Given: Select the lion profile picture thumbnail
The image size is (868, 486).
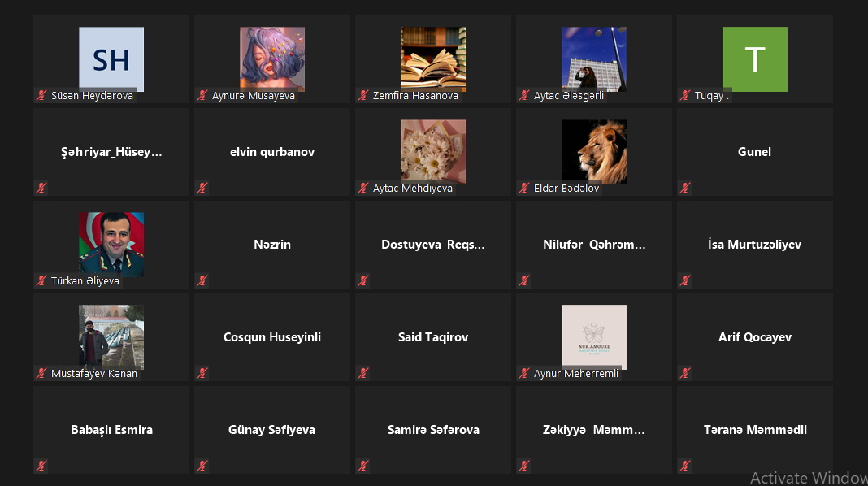Looking at the screenshot, I should (x=594, y=152).
